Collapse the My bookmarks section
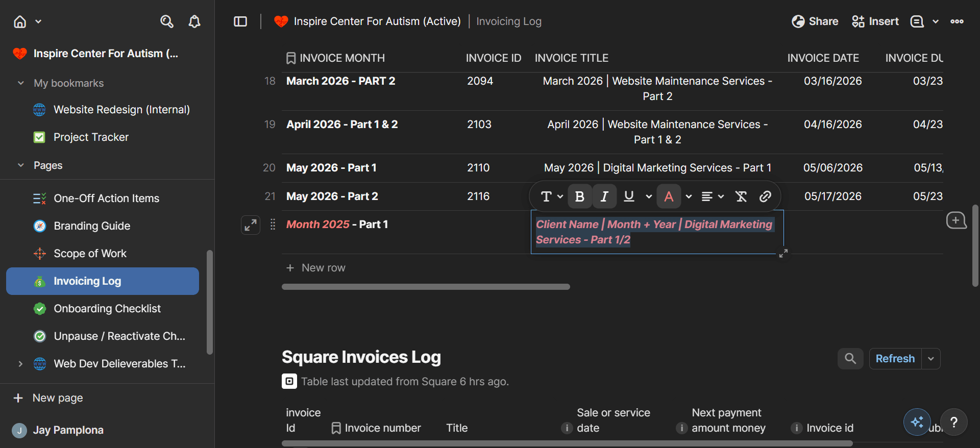 (21, 83)
